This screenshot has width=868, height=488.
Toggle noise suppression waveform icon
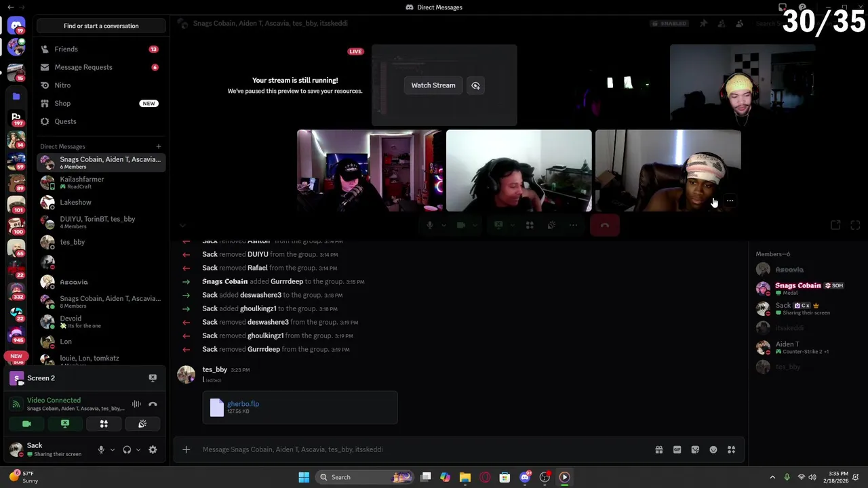pos(136,404)
